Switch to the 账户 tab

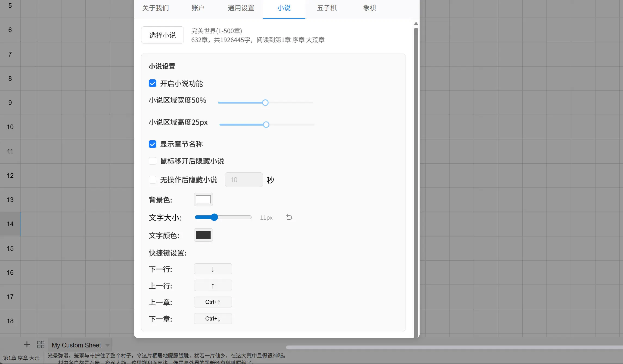(x=198, y=8)
